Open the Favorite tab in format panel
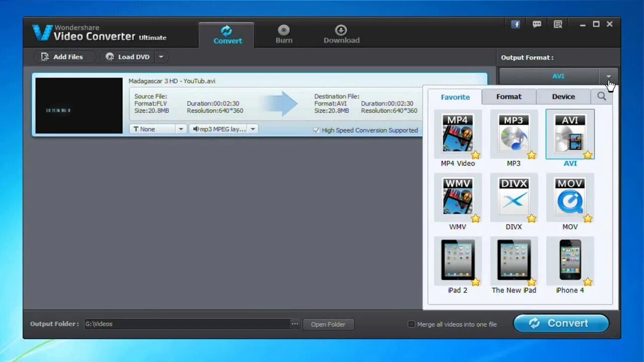The height and width of the screenshot is (362, 644). click(x=455, y=97)
